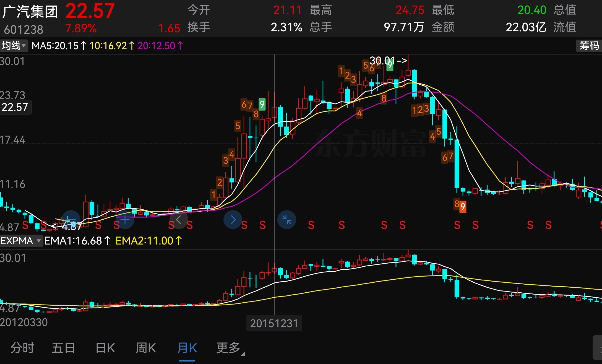Image resolution: width=602 pixels, height=364 pixels.
Task: Zoom in the K-line chart with plus button
Action: (125, 220)
